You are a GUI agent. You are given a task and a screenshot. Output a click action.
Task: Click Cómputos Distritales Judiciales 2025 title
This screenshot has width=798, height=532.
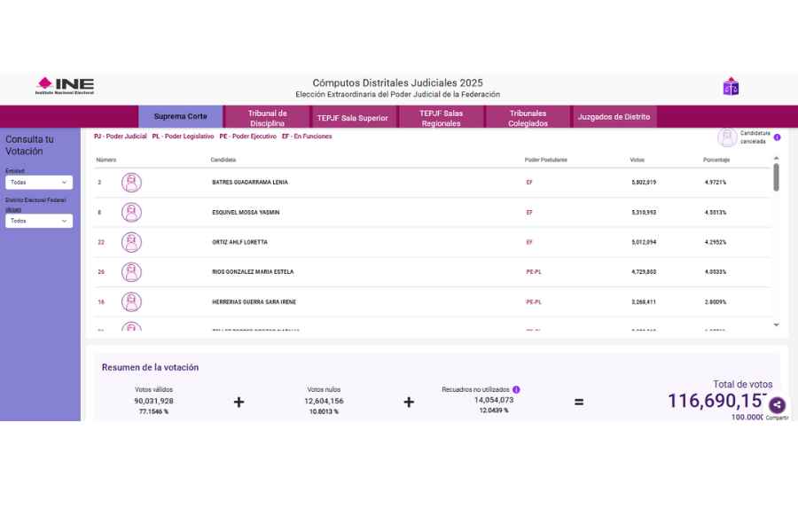[x=397, y=83]
